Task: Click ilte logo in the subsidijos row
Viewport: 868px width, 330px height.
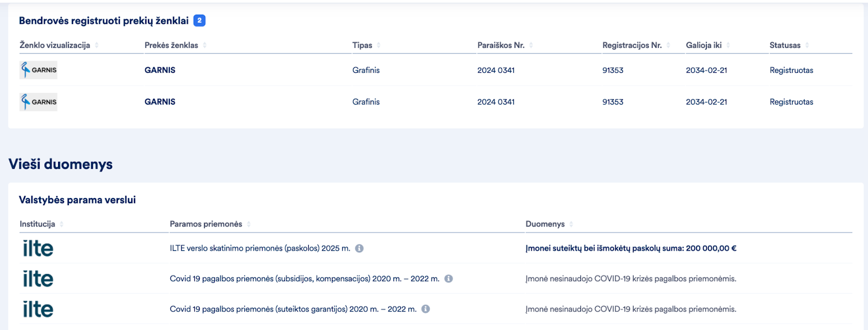Action: (38, 278)
